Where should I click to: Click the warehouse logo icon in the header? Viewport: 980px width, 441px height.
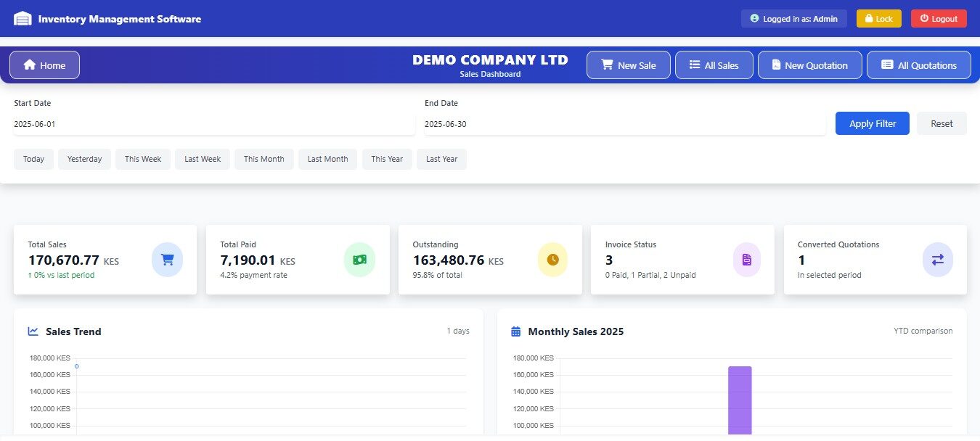pos(23,18)
